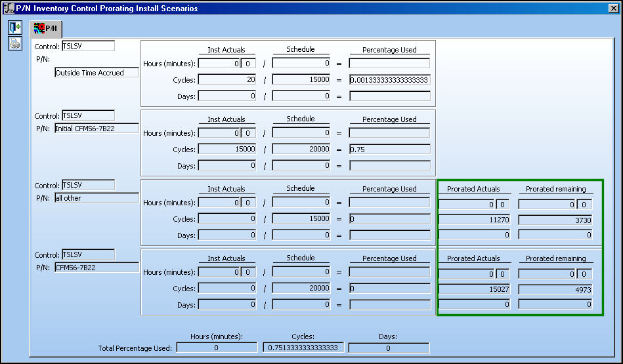Select the P/N tab
The height and width of the screenshot is (364, 623).
46,28
